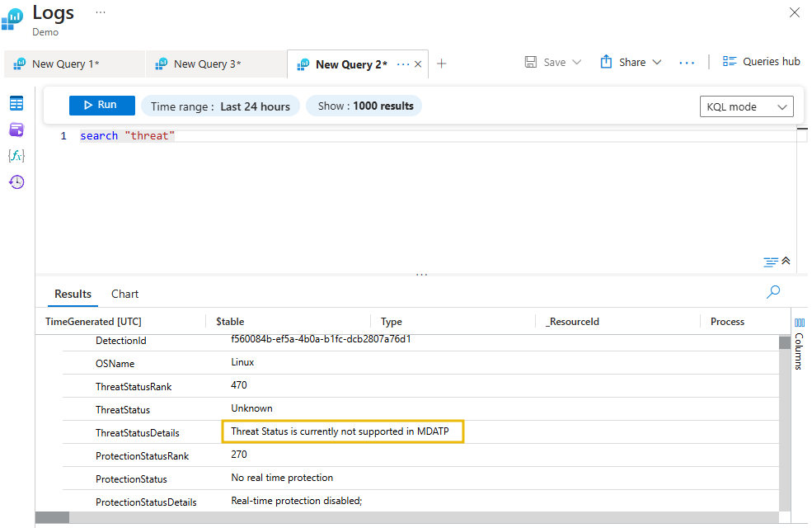The height and width of the screenshot is (528, 812).
Task: Select the OSName value Linux
Action: (x=242, y=362)
